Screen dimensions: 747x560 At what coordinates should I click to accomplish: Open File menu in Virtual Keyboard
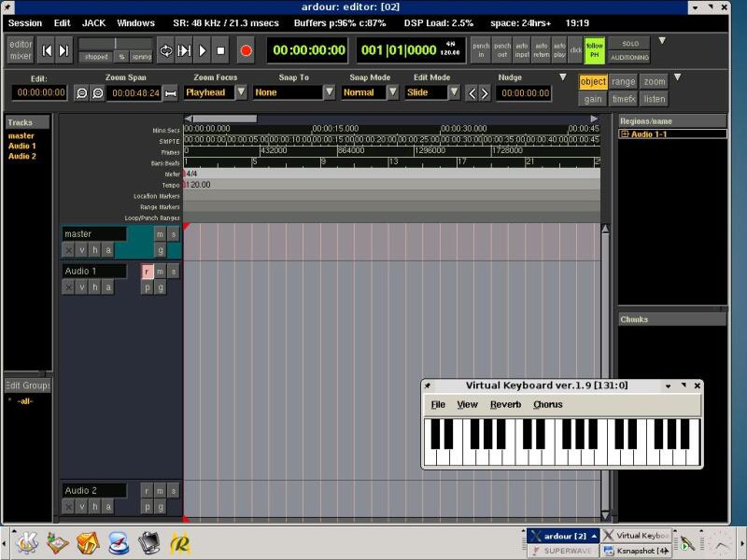[438, 405]
